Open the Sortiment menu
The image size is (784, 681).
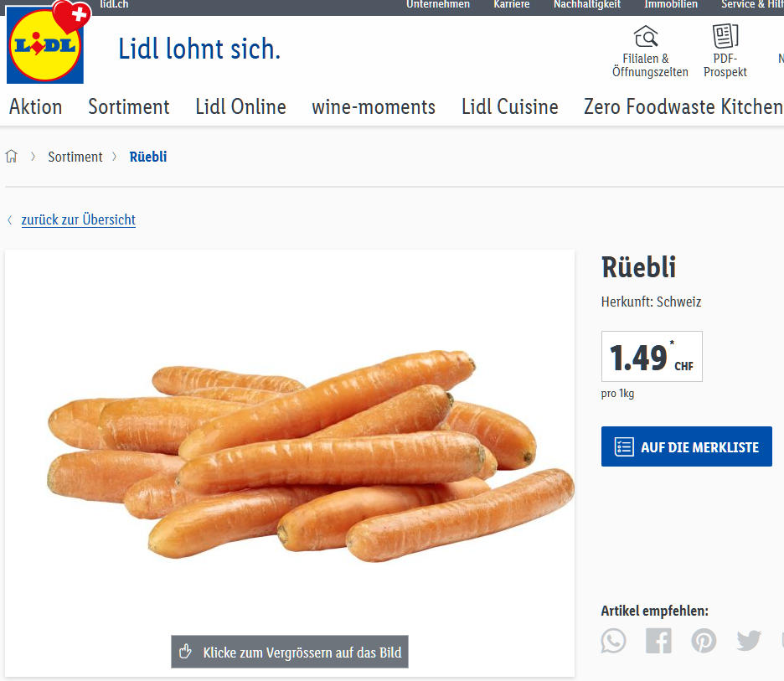pyautogui.click(x=129, y=107)
